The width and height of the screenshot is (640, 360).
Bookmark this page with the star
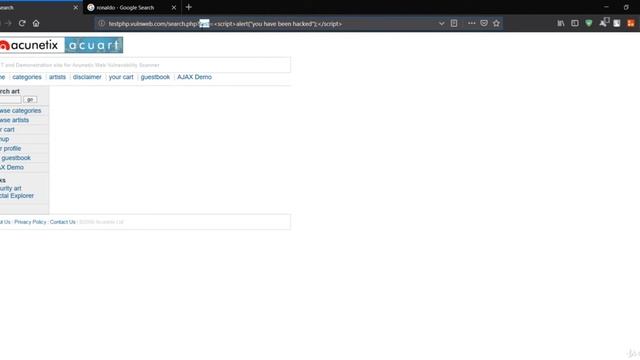[496, 23]
